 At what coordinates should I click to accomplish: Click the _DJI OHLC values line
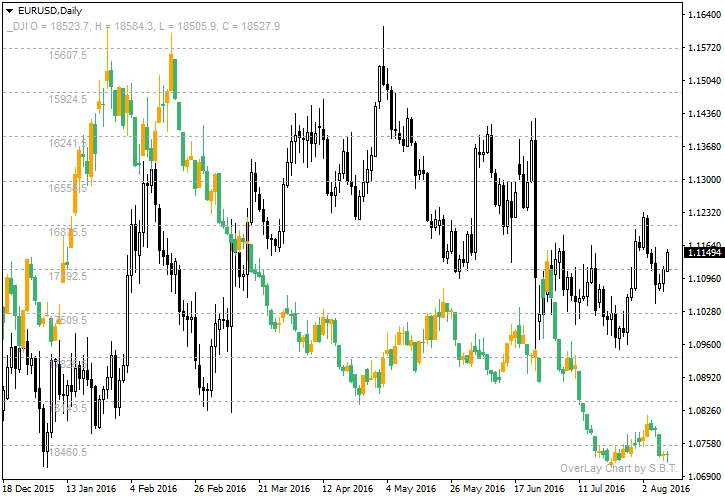[x=143, y=26]
